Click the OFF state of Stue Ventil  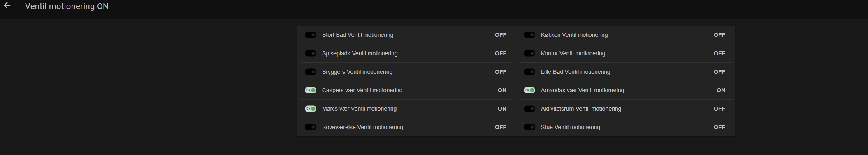pyautogui.click(x=719, y=127)
